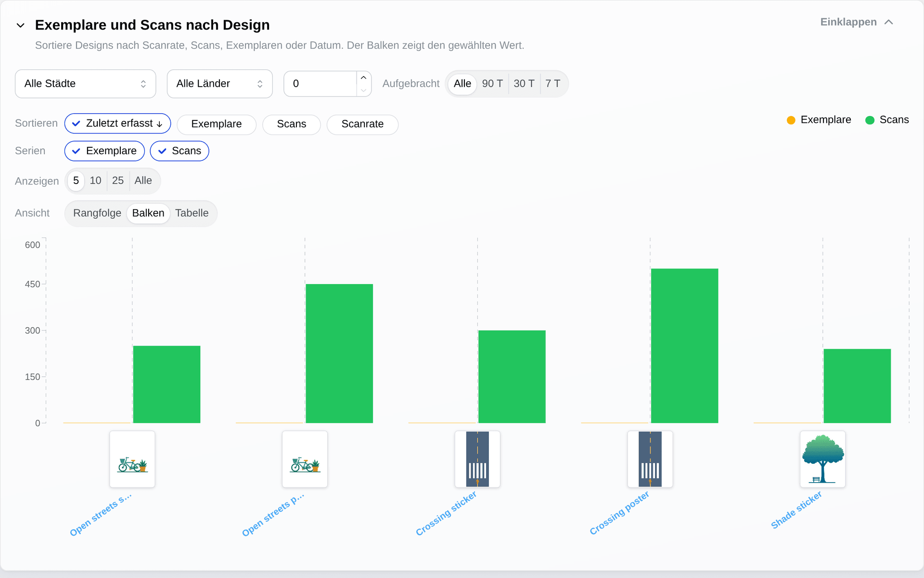
Task: Open the Alle Länder dropdown
Action: point(219,84)
